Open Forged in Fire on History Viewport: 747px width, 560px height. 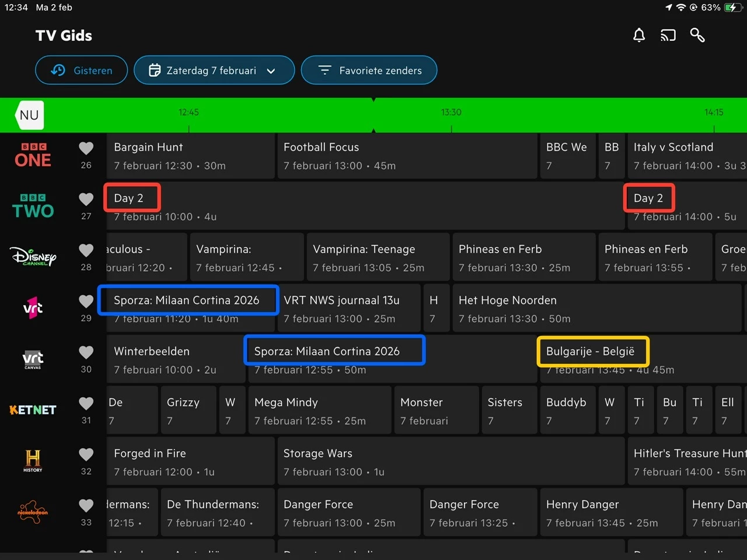(190, 462)
